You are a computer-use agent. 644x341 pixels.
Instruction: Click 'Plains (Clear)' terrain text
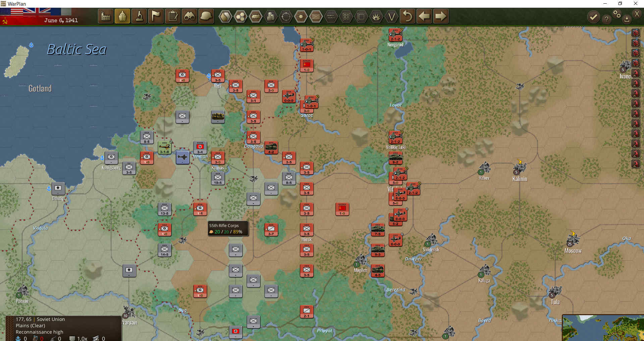30,326
